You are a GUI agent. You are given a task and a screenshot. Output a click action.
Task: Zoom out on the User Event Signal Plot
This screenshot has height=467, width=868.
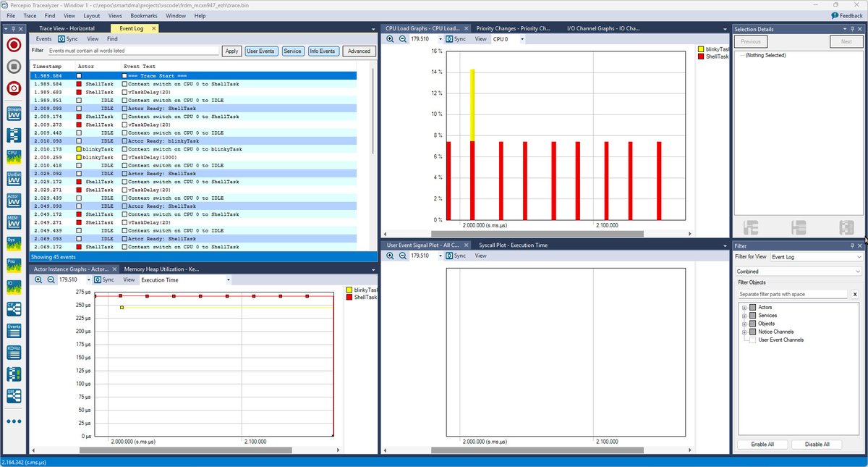pos(402,256)
